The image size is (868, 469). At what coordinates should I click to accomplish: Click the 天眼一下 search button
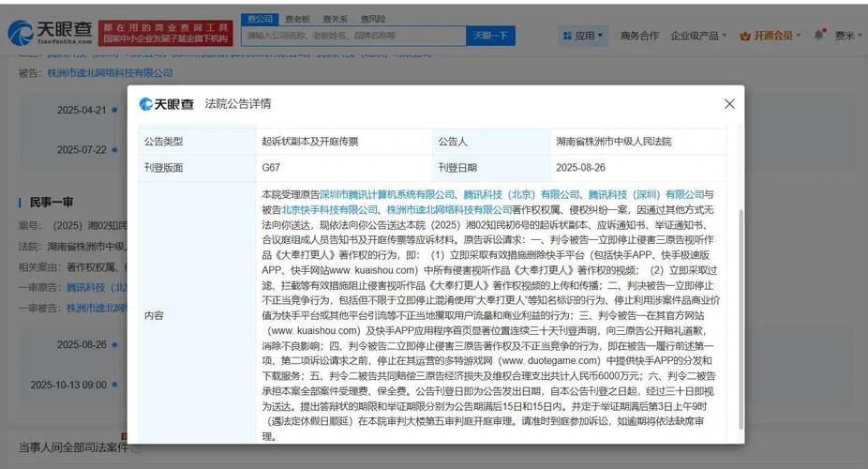[x=491, y=36]
